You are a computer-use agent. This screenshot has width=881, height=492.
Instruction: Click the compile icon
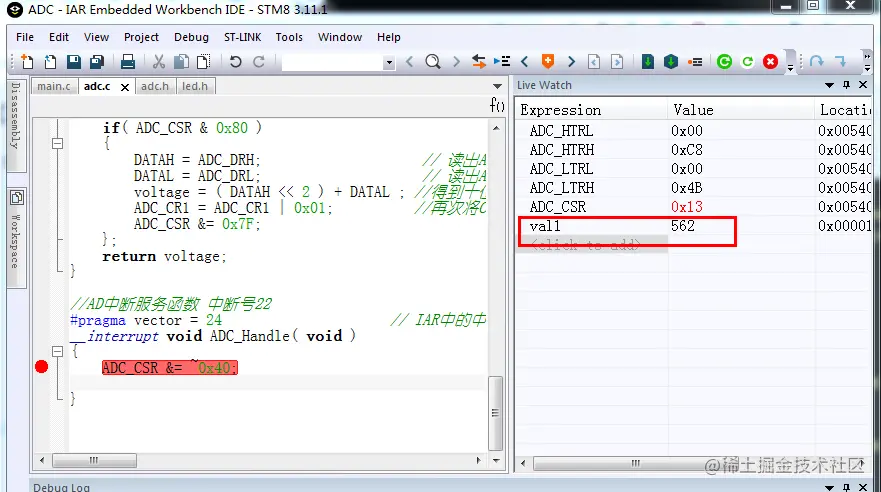pos(648,61)
